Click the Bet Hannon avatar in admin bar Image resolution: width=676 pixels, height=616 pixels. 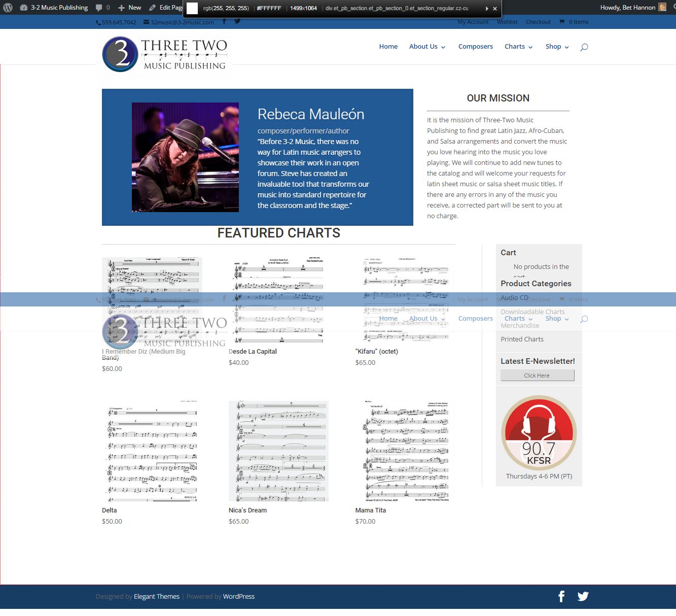[662, 7]
